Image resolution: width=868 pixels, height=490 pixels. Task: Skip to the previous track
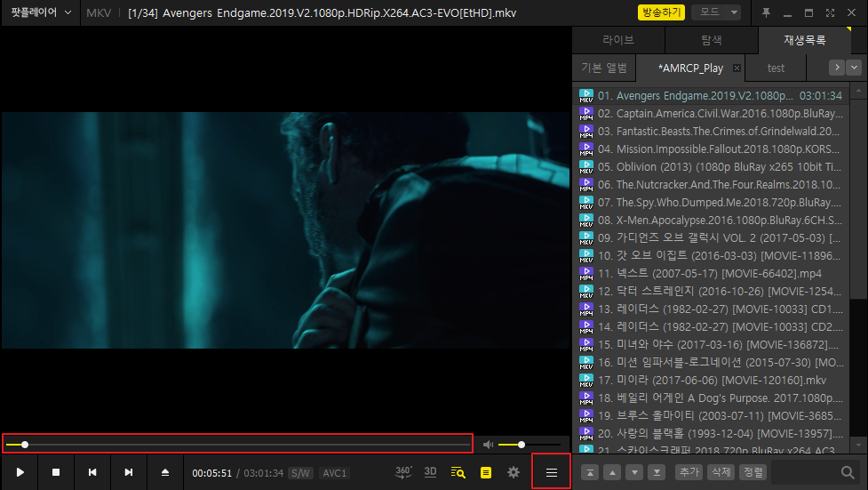(x=92, y=473)
